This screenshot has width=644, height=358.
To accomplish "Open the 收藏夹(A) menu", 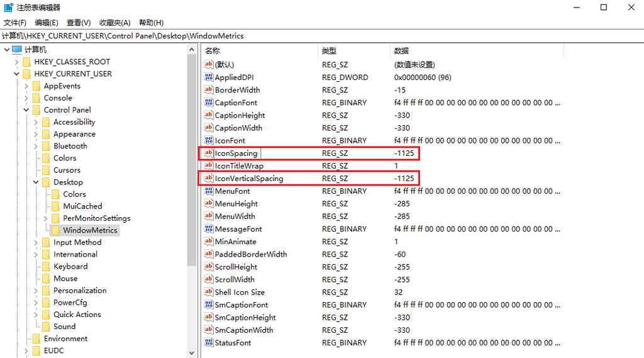I will [x=115, y=23].
